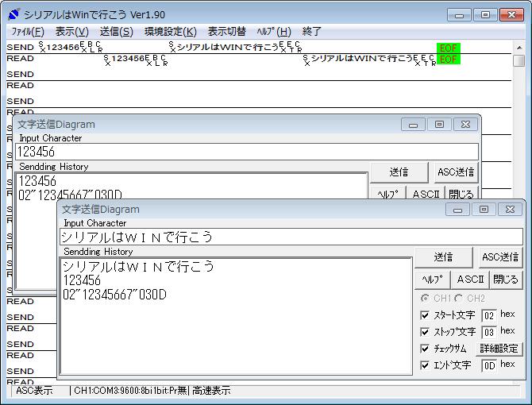The image size is (532, 405).
Task: Close the front 文字送信Diagram dialog with its X
Action: (510, 209)
